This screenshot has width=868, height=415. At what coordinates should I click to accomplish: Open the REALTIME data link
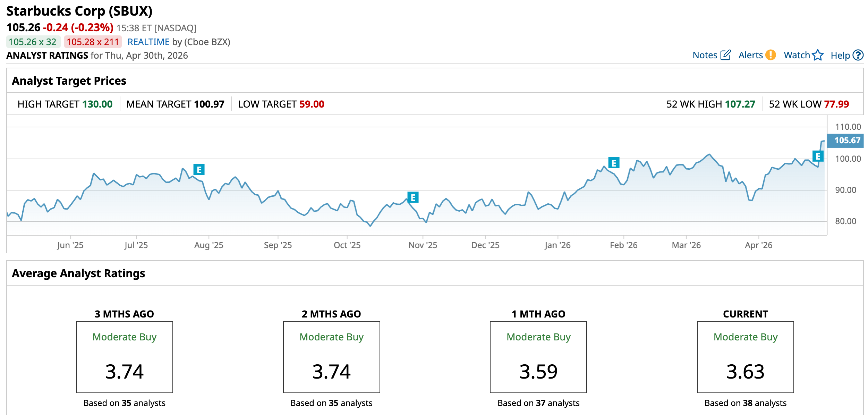pyautogui.click(x=148, y=42)
